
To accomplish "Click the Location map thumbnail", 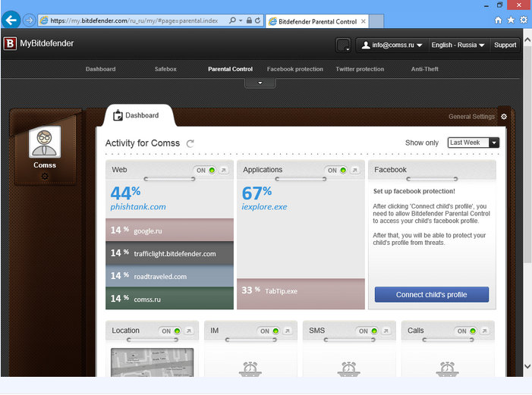I will pyautogui.click(x=152, y=362).
